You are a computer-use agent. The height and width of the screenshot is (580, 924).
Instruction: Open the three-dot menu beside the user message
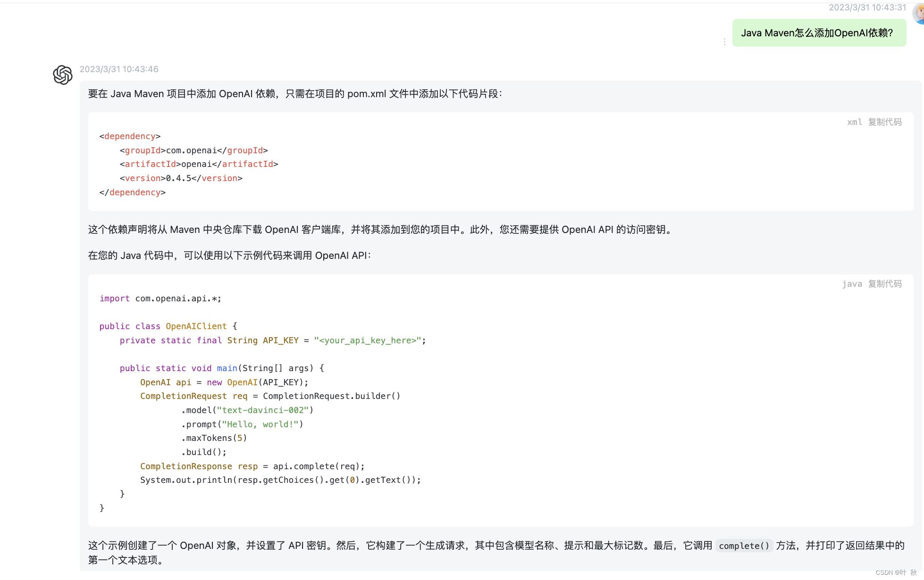[x=724, y=42]
